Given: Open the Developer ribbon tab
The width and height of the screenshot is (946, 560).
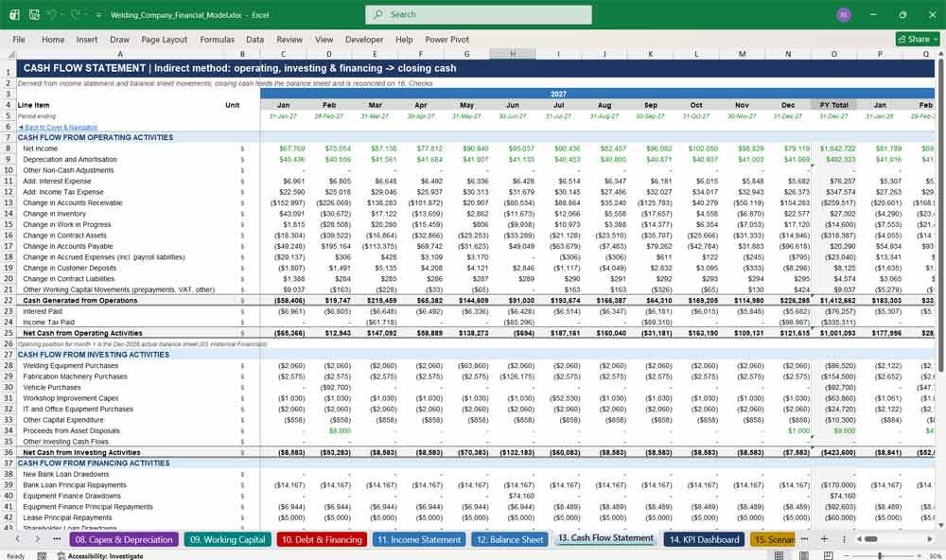Looking at the screenshot, I should (x=364, y=39).
